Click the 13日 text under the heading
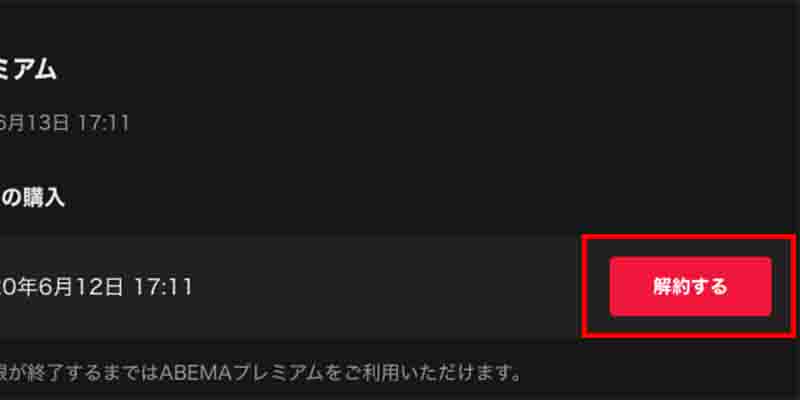 coord(48,124)
